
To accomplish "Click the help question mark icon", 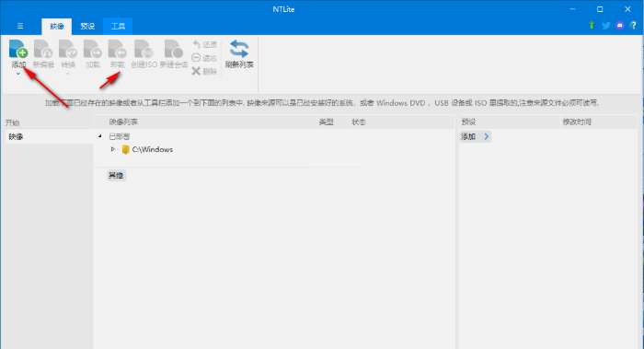I will click(x=633, y=26).
